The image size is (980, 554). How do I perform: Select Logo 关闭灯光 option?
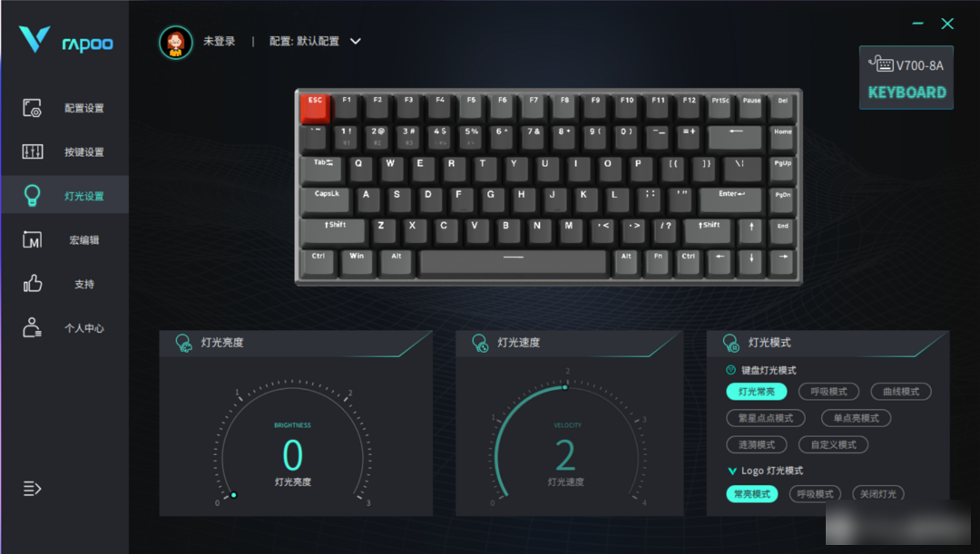click(x=878, y=494)
